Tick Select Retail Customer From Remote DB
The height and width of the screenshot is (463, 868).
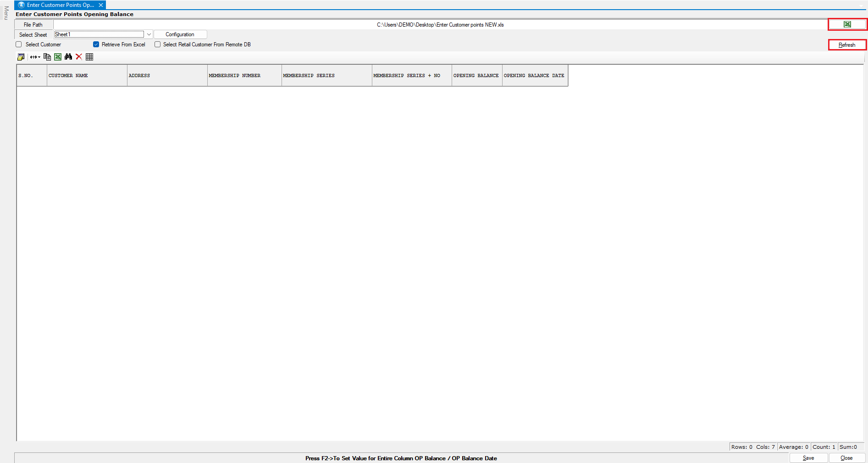point(158,45)
